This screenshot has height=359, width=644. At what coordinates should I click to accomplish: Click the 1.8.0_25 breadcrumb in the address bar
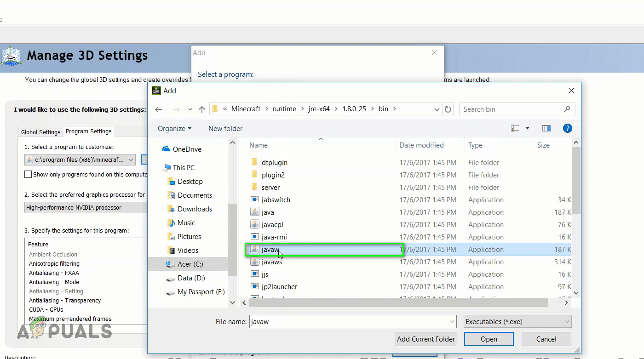click(353, 109)
